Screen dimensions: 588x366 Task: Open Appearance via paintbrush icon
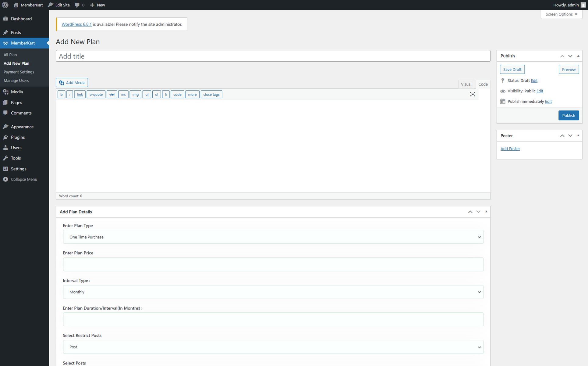5,127
